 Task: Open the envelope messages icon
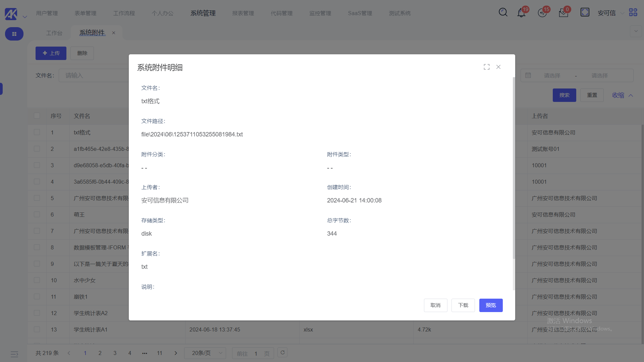563,13
